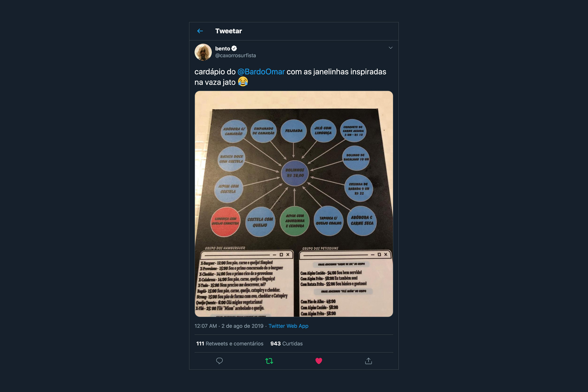Click the @caxorrosurfista handle
The height and width of the screenshot is (392, 588).
click(x=235, y=55)
